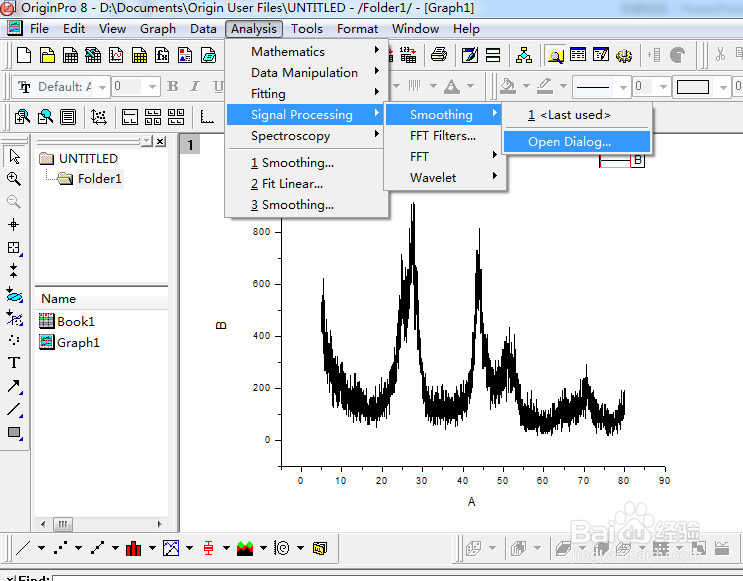Expand Data Manipulation submenu
Screen dimensions: 743x581
coord(307,73)
